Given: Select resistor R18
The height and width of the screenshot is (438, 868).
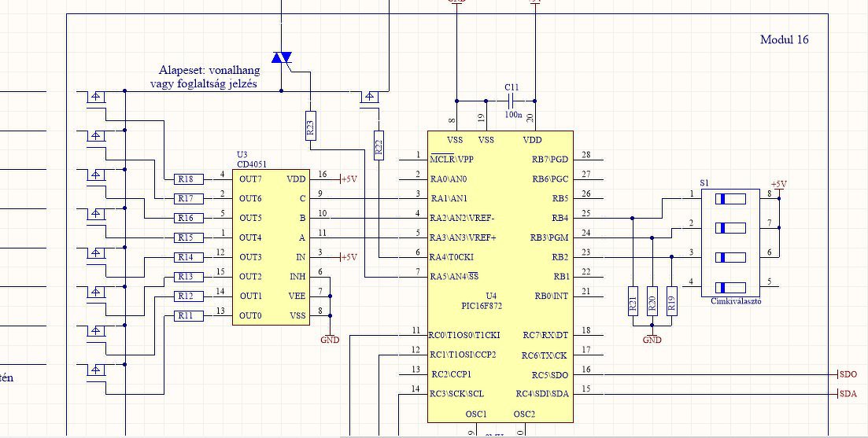Looking at the screenshot, I should pyautogui.click(x=189, y=179).
